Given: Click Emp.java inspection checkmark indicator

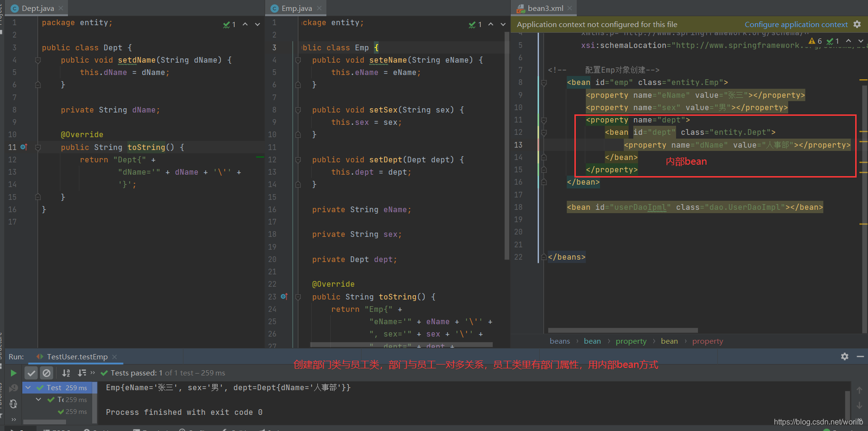Looking at the screenshot, I should tap(475, 25).
